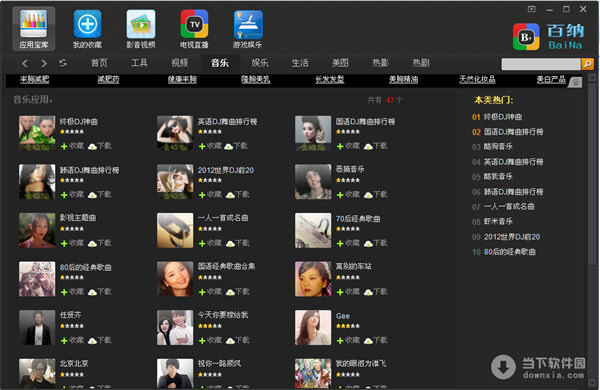The height and width of the screenshot is (390, 600).
Task: Open the 天然化妆品 ad link
Action: click(477, 79)
